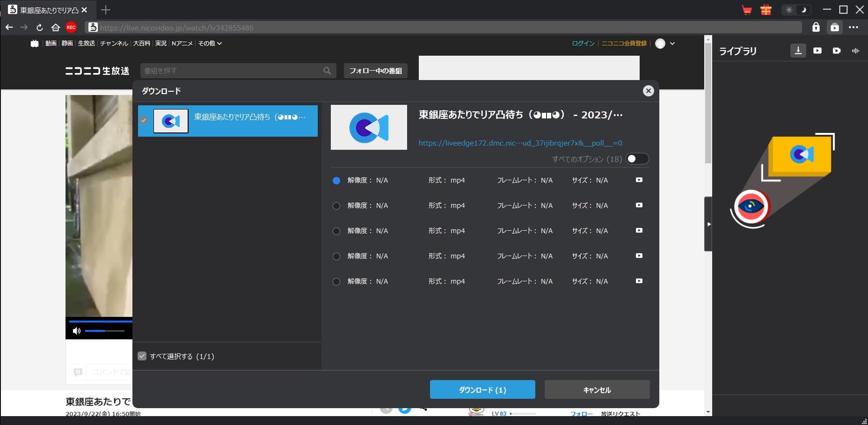Open the 生放送 menu item

click(x=87, y=44)
